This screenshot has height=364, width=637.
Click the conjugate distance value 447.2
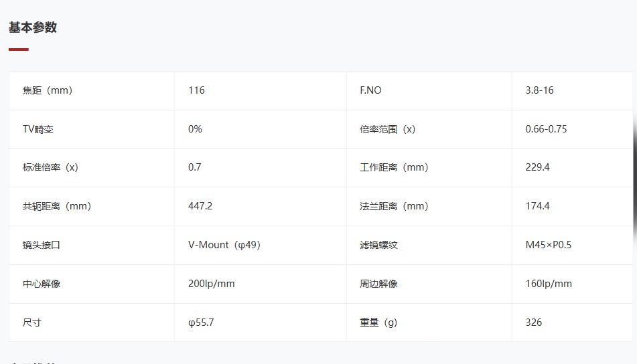pos(200,206)
